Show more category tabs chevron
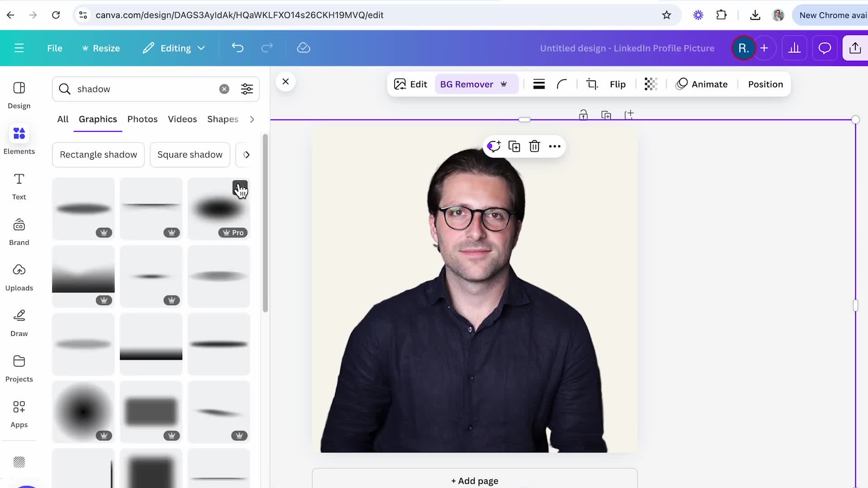 coord(252,119)
